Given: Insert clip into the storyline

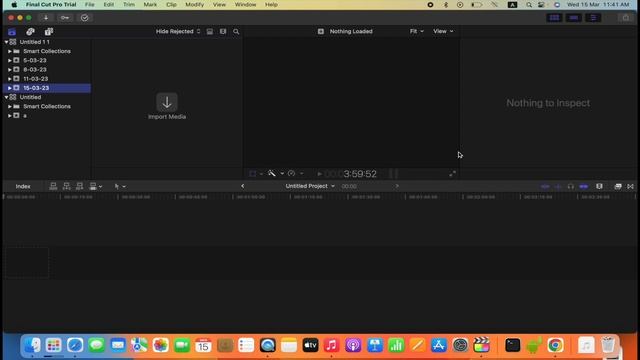Looking at the screenshot, I should click(66, 187).
